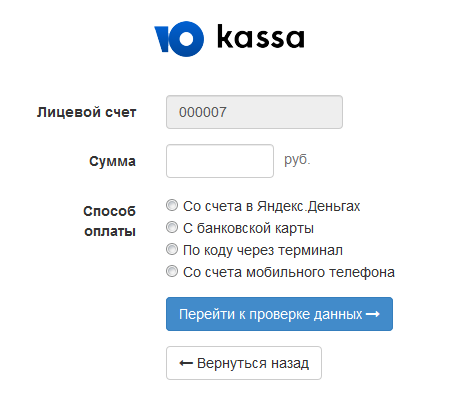Select the mobile phone account radio button
Viewport: 457px width, 418px height.
172,271
